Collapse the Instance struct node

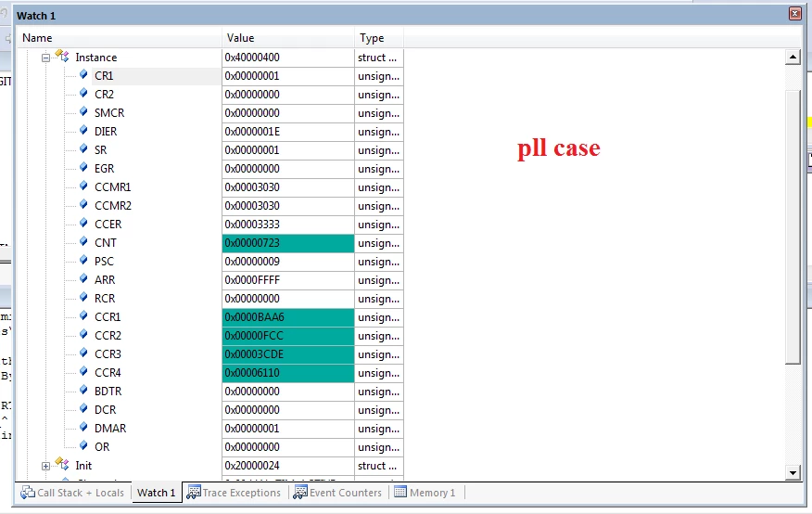[45, 58]
